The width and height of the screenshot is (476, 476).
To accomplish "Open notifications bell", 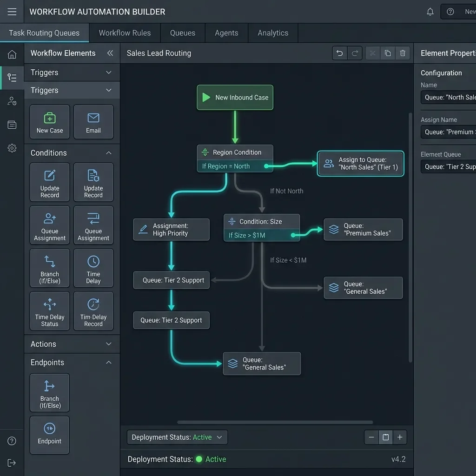I will [x=430, y=12].
